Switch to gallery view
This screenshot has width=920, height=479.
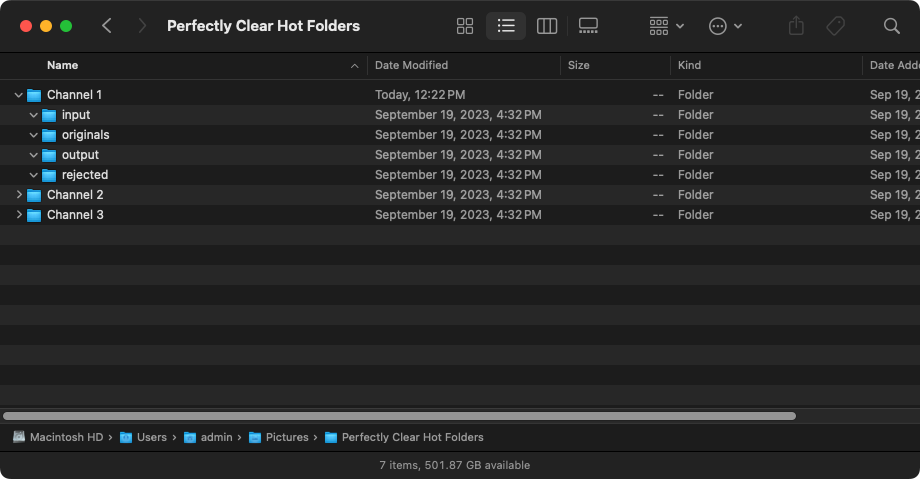click(588, 26)
